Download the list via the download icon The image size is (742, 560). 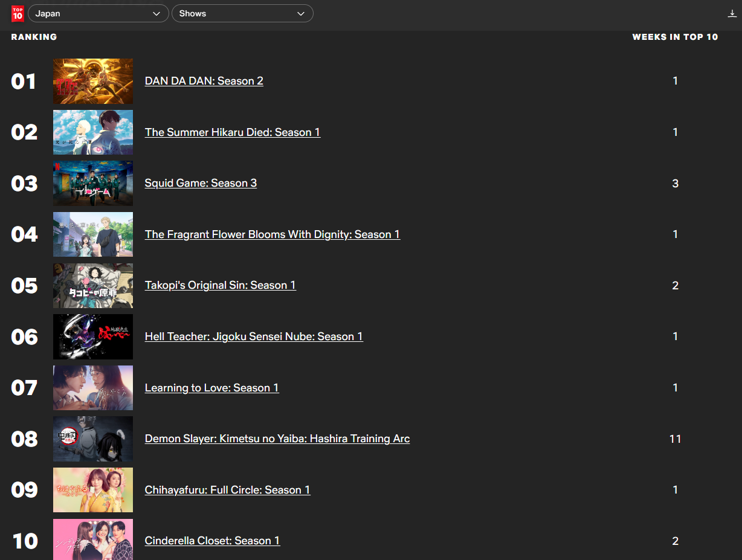point(732,13)
